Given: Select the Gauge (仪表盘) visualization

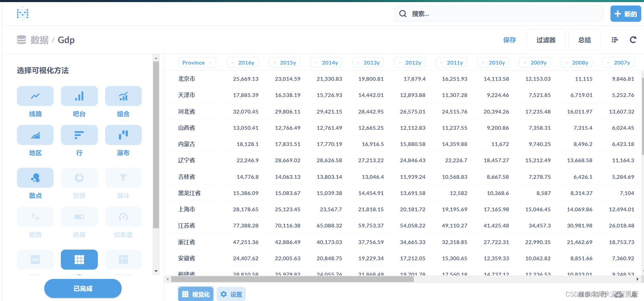Looking at the screenshot, I should coord(123,217).
